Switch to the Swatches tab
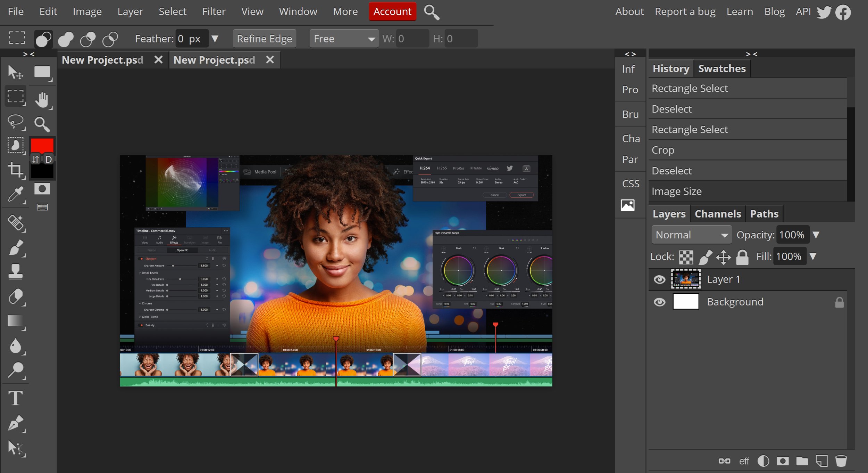Screen dimensions: 868x473 [722, 68]
